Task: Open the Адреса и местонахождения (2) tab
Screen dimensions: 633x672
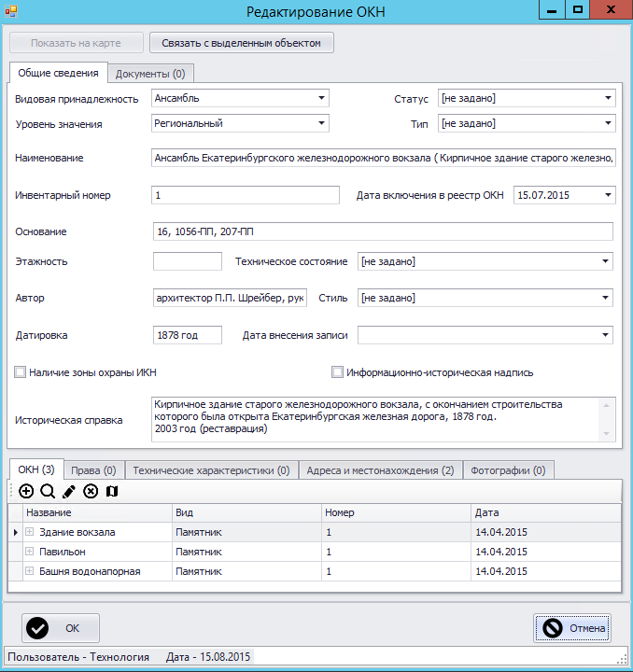Action: (x=380, y=470)
